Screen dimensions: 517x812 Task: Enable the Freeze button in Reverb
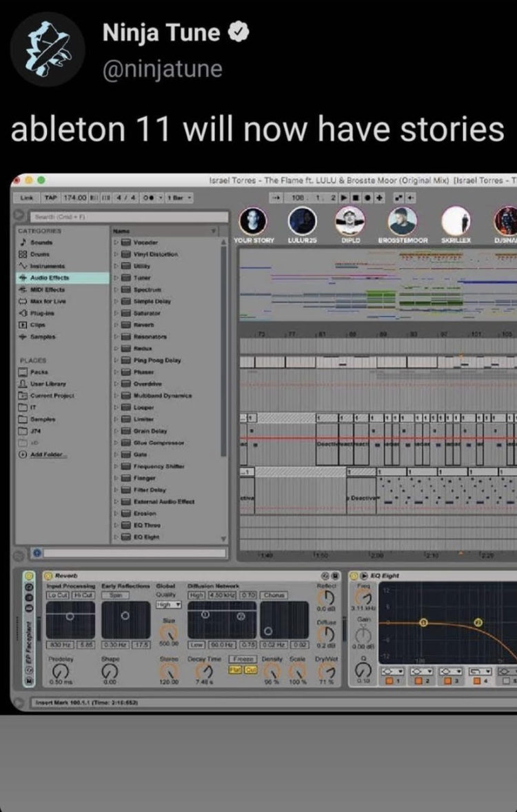242,659
